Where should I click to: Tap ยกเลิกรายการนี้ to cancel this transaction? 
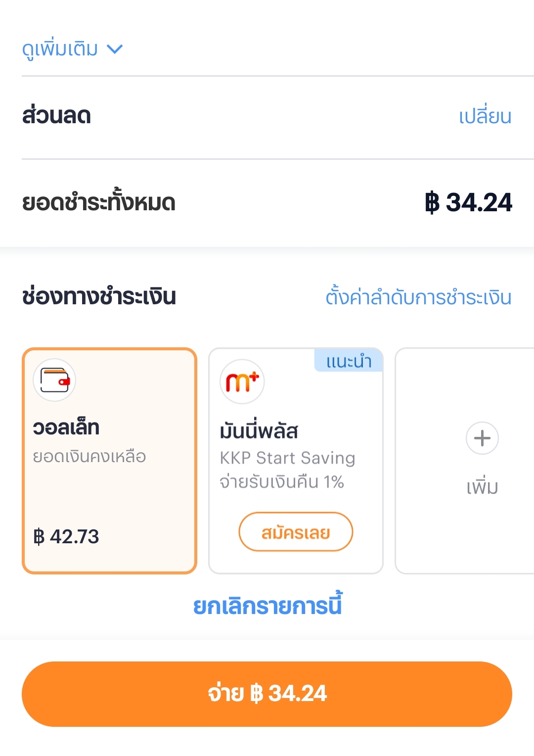pyautogui.click(x=267, y=606)
